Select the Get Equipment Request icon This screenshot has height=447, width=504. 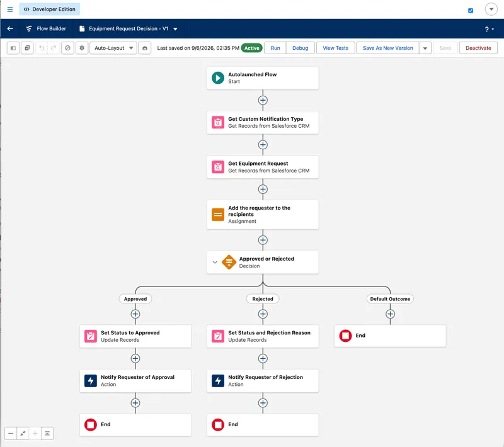(x=217, y=167)
